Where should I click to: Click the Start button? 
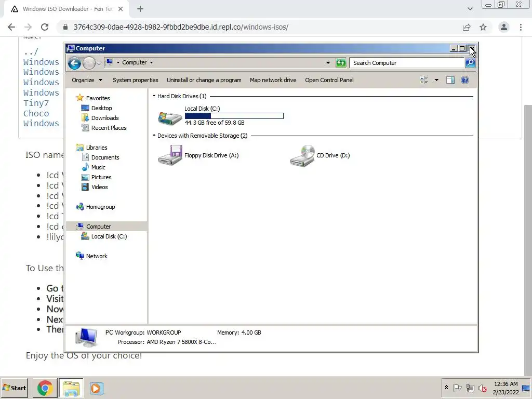14,388
